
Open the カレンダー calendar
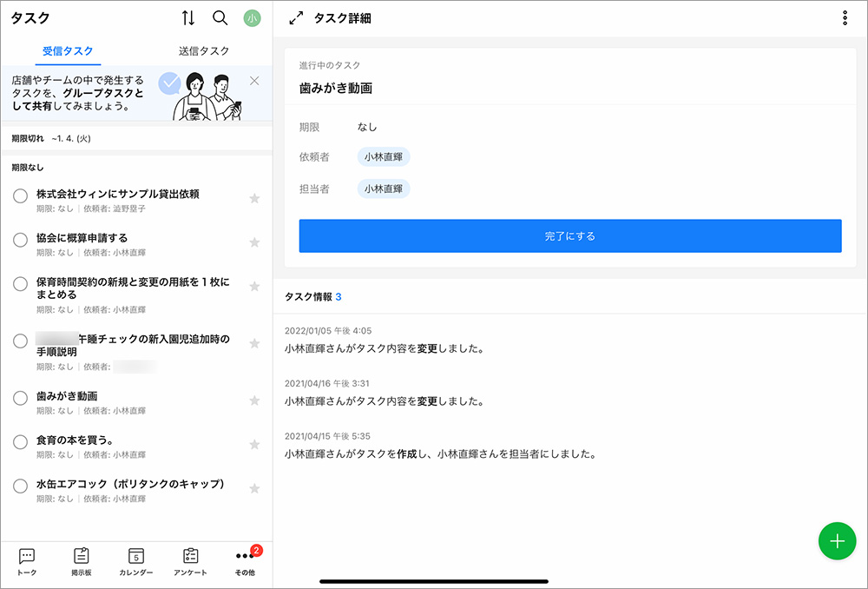click(136, 561)
